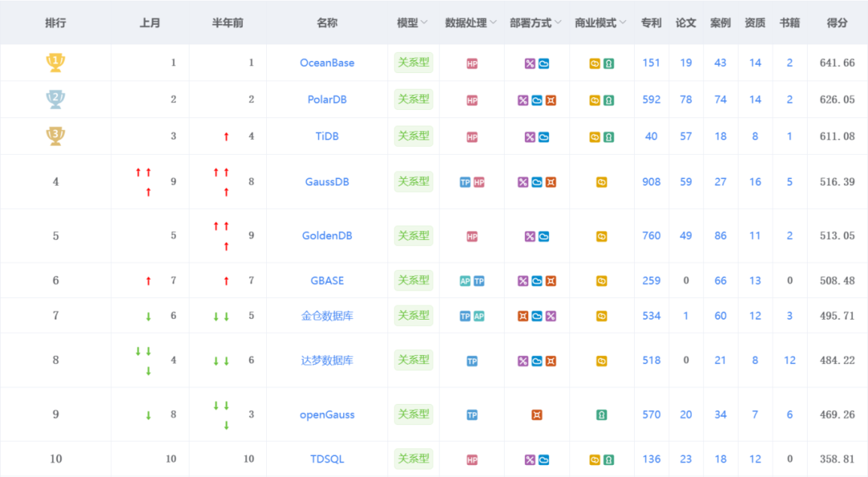Click the 得分 column header
This screenshot has height=477, width=868.
pyautogui.click(x=837, y=22)
